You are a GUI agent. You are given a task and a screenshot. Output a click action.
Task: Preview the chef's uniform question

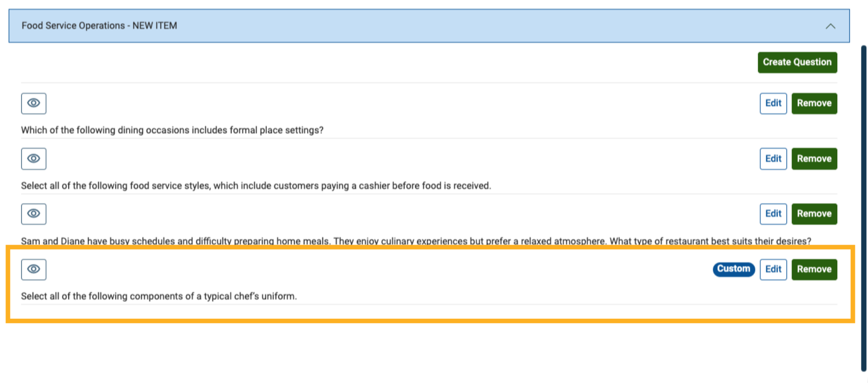[x=33, y=270]
